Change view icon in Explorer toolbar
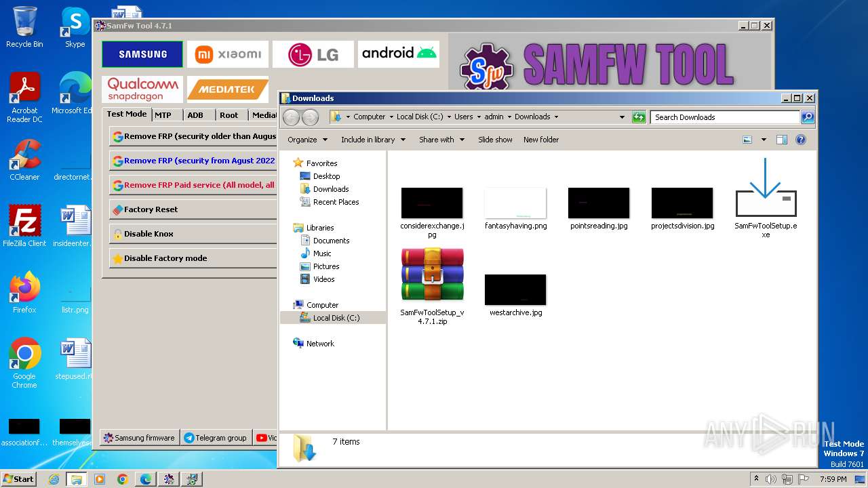Viewport: 868px width, 488px height. click(747, 140)
